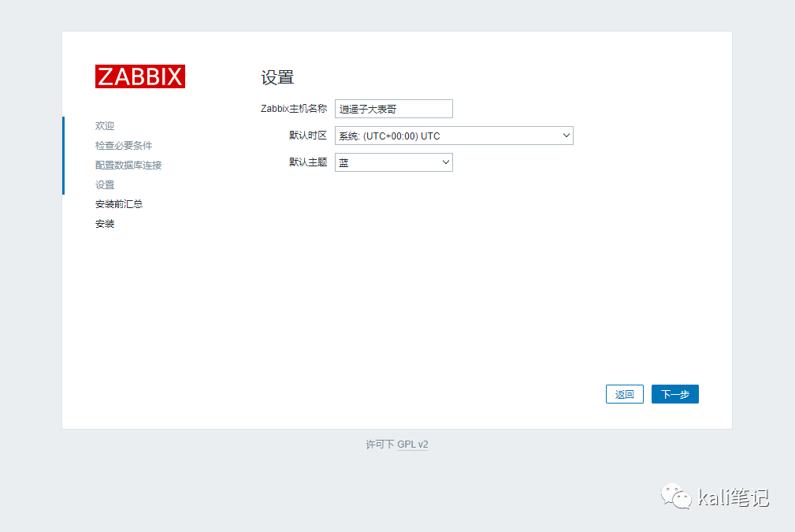
Task: Click the 默认时区 label
Action: [308, 136]
